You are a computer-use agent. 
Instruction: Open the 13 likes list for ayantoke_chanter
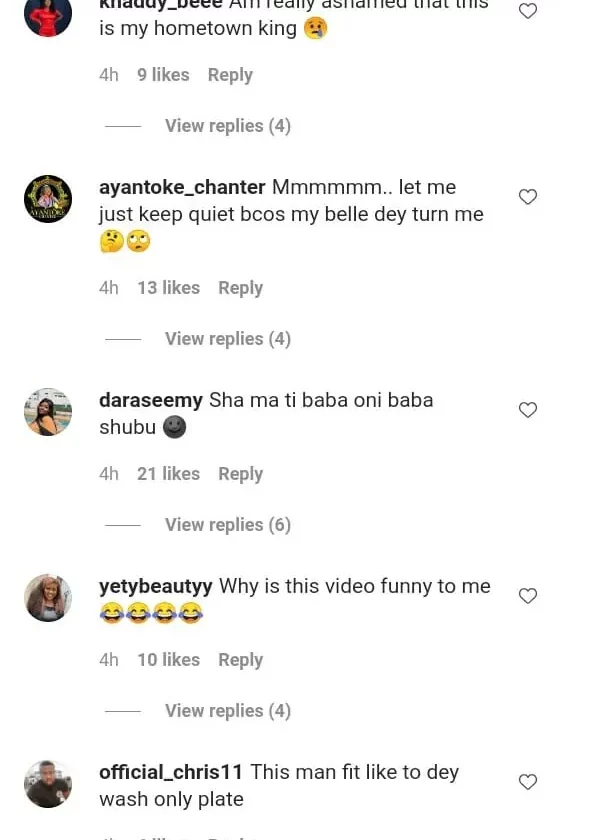pyautogui.click(x=168, y=288)
